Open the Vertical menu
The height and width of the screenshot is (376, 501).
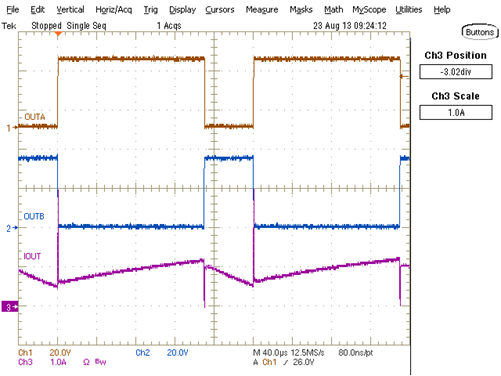(70, 10)
